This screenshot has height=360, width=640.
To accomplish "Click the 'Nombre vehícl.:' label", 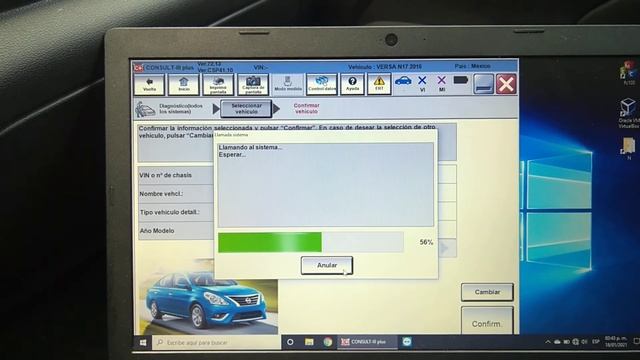I will click(x=161, y=194).
